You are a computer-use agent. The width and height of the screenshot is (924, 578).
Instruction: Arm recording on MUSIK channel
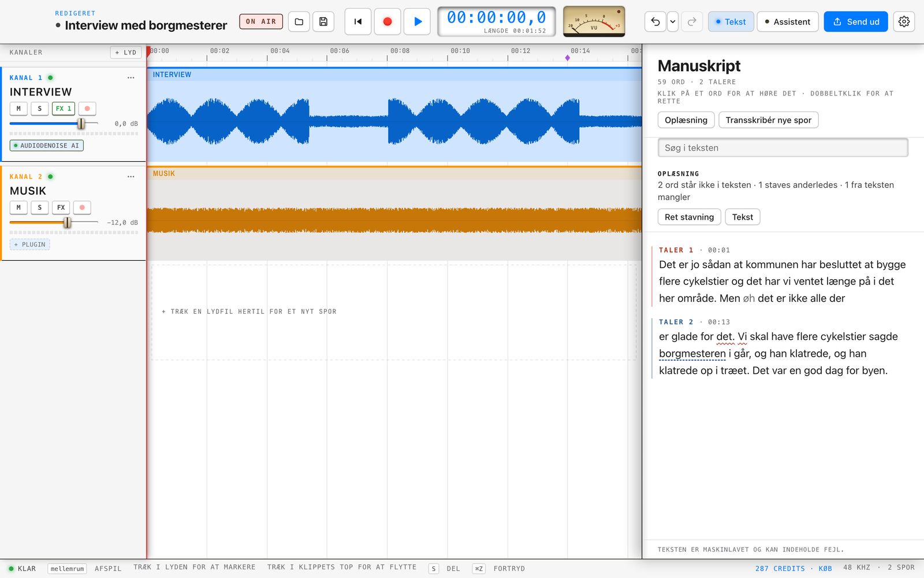click(x=82, y=208)
